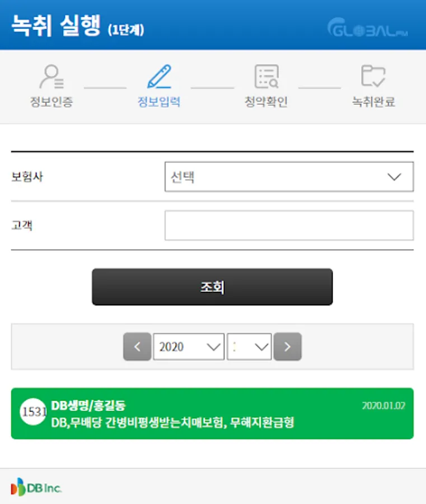Select the 정보입력 step label
This screenshot has width=426, height=504.
click(x=159, y=102)
